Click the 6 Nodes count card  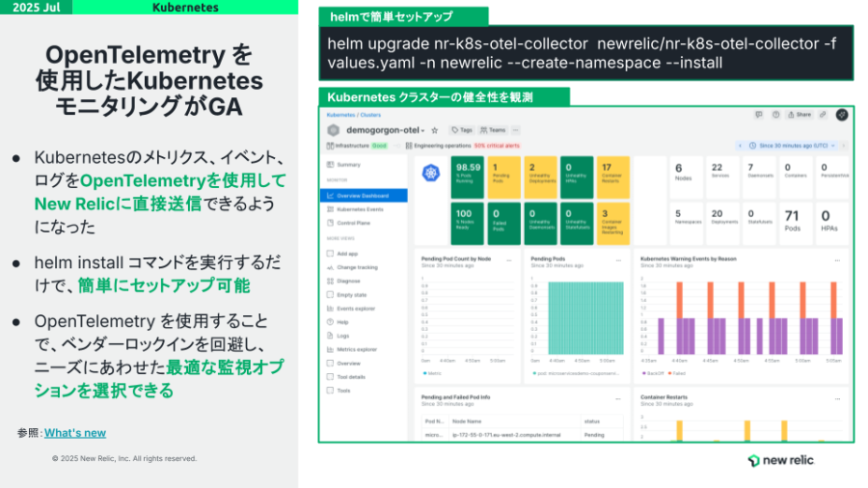pyautogui.click(x=686, y=177)
